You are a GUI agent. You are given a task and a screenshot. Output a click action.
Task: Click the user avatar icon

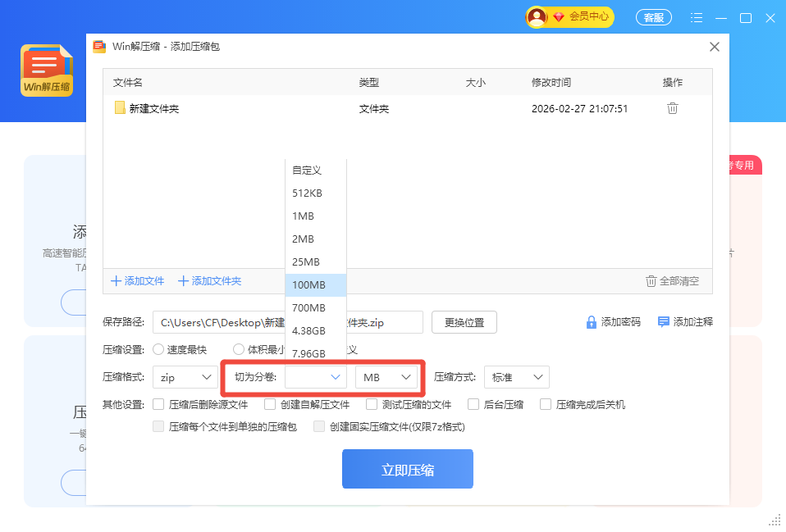coord(537,16)
